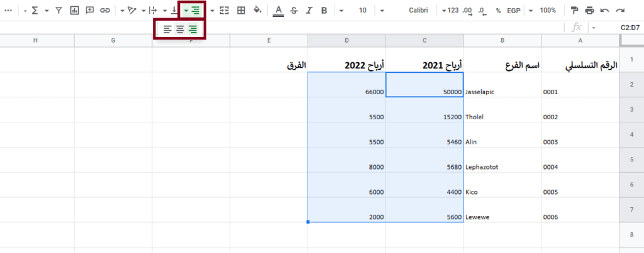Choose right align in the popup
Screen dimensions: 644x253
192,30
